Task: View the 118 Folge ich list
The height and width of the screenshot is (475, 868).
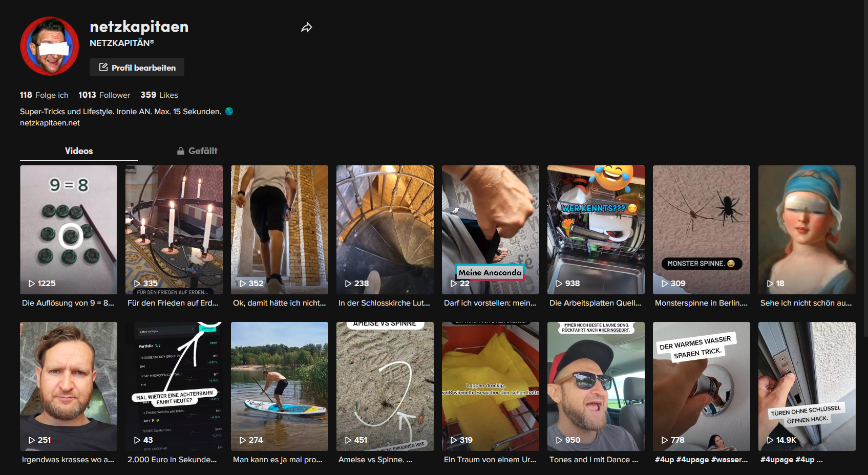Action: click(x=44, y=95)
